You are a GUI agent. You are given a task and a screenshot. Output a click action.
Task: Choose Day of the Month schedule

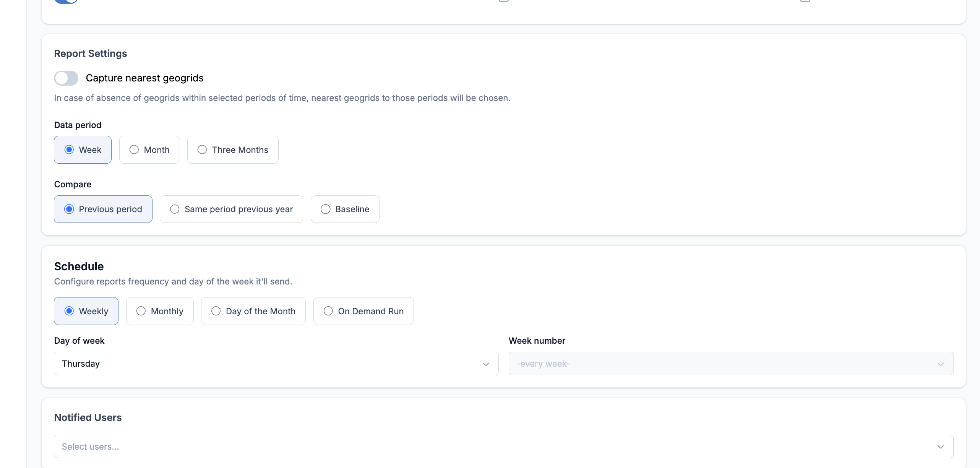[253, 311]
